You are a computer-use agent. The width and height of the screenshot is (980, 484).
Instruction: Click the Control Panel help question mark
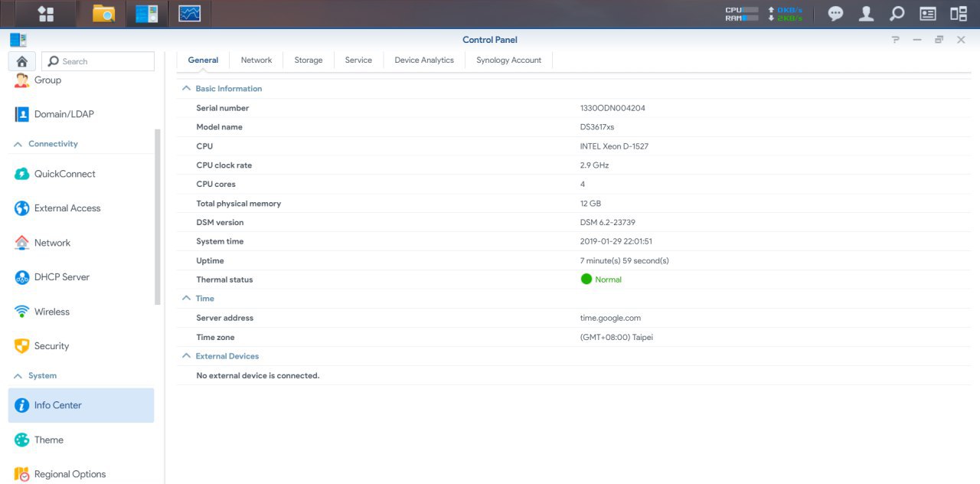coord(895,40)
